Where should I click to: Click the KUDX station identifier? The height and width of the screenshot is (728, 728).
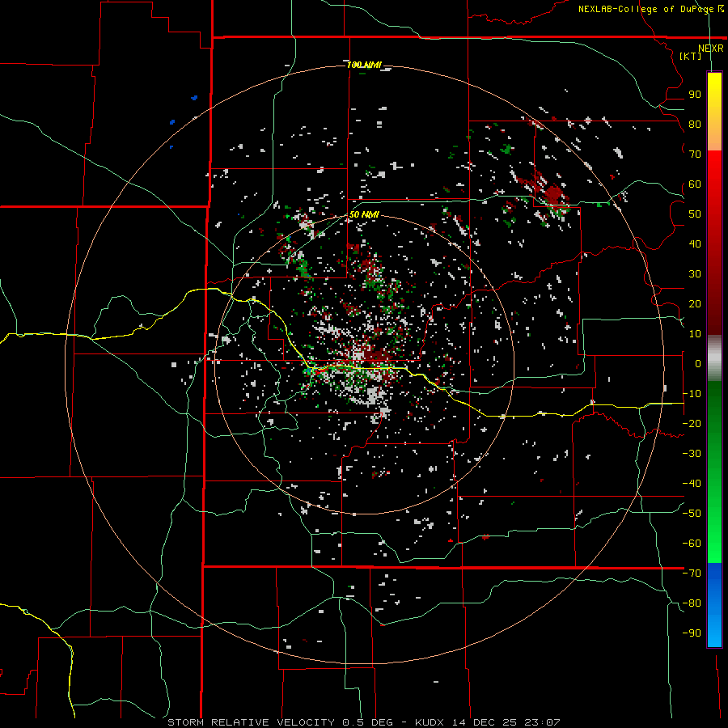pyautogui.click(x=430, y=722)
